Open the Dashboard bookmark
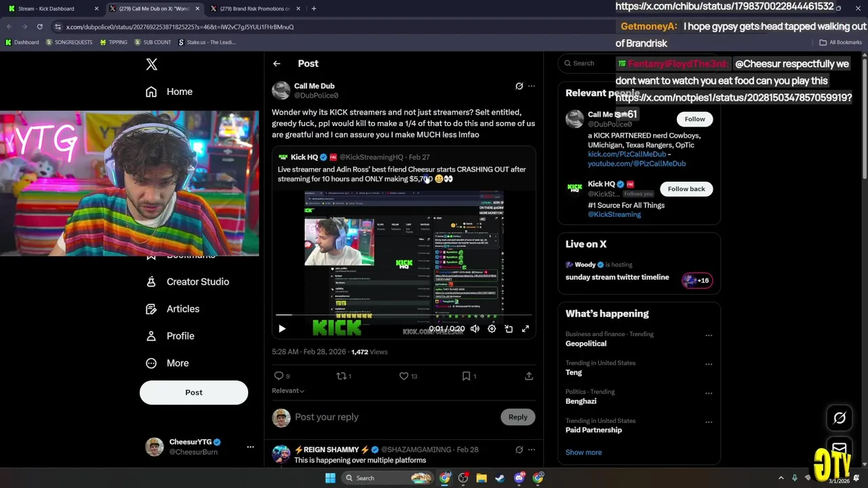 [x=22, y=42]
